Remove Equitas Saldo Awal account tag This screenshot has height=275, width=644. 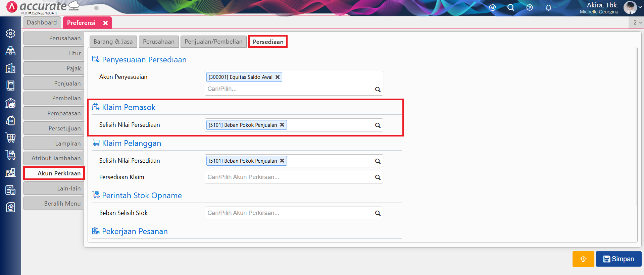278,77
